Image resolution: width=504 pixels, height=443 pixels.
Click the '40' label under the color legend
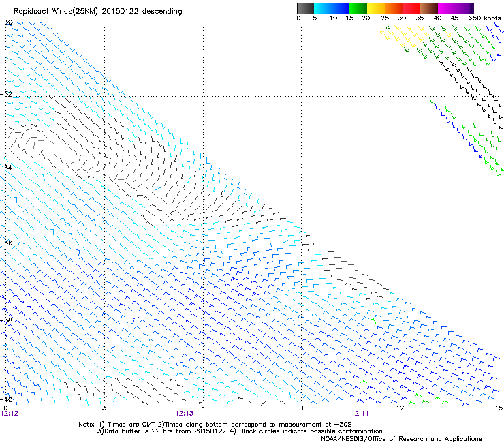(x=437, y=18)
